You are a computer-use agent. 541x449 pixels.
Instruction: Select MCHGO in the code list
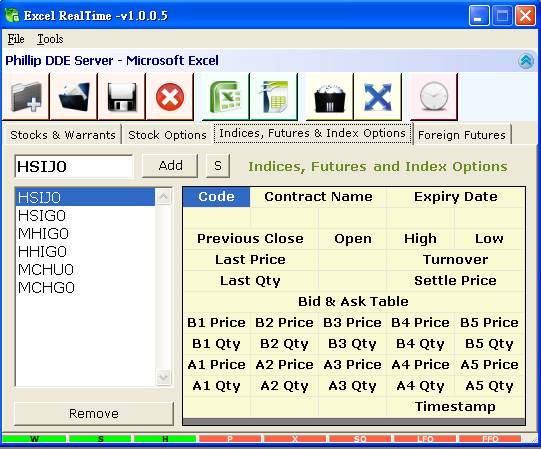[x=85, y=287]
